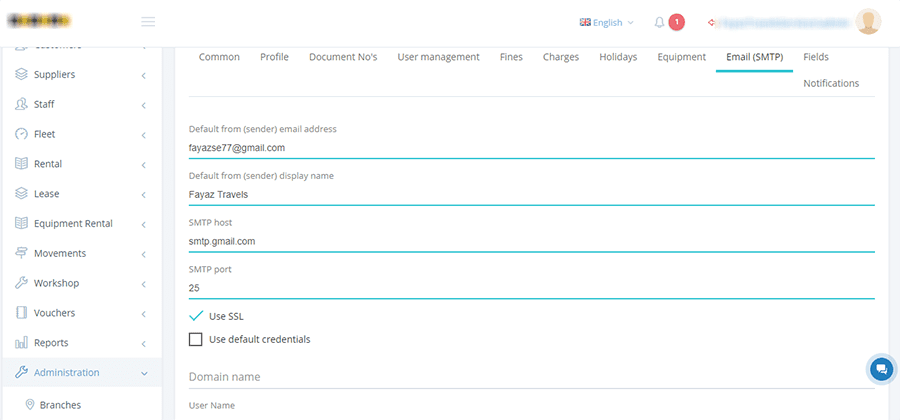Collapse the Administration menu chevron
The height and width of the screenshot is (420, 900).
pos(144,374)
